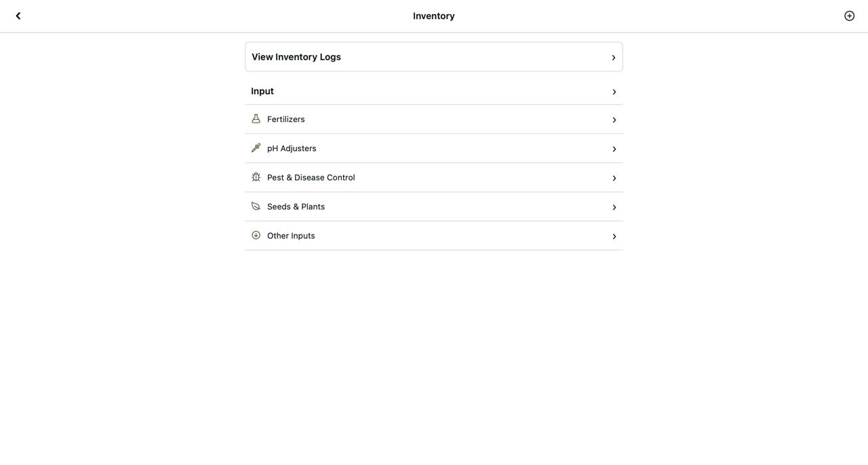This screenshot has width=868, height=465.
Task: Open the Fertilizers category
Action: [434, 119]
